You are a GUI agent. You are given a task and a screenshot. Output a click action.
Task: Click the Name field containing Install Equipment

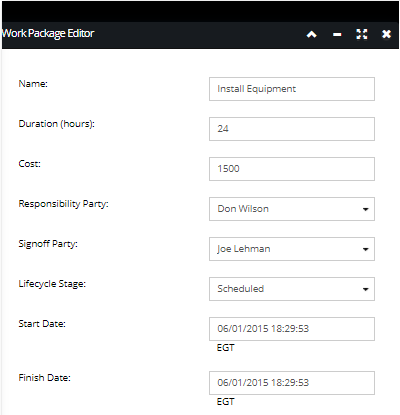click(292, 89)
